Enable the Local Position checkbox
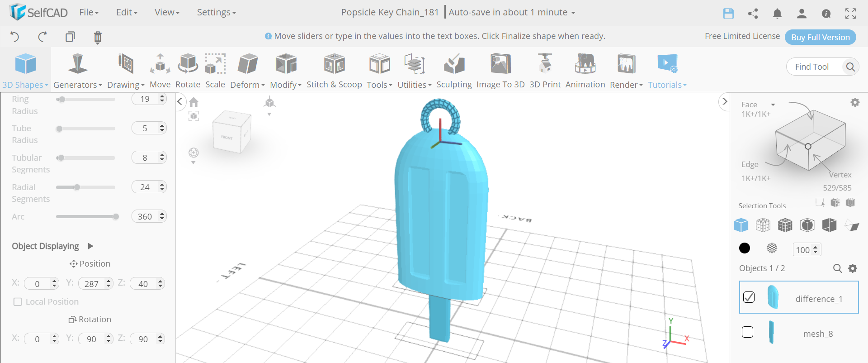Viewport: 868px width, 363px height. pos(18,302)
